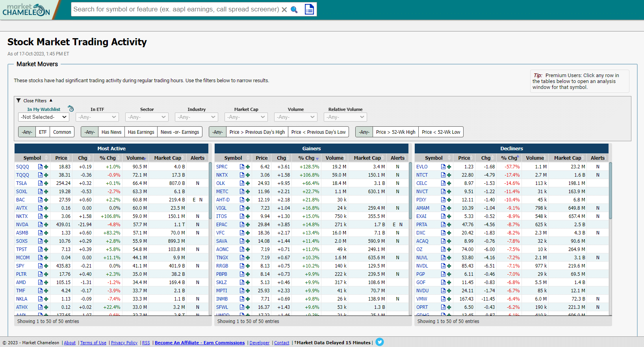Click the Privacy Policy footer link

pos(124,343)
